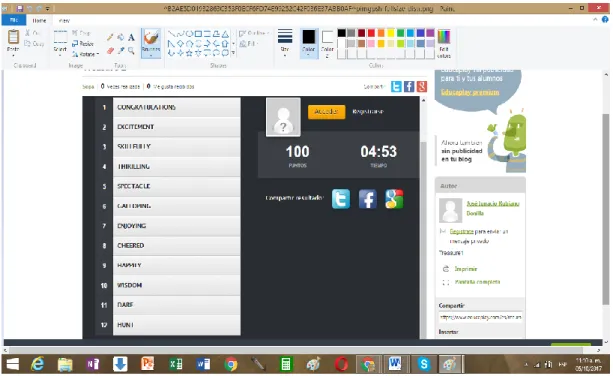This screenshot has width=613, height=376.
Task: Click the Compartir URL input field
Action: pos(480,317)
